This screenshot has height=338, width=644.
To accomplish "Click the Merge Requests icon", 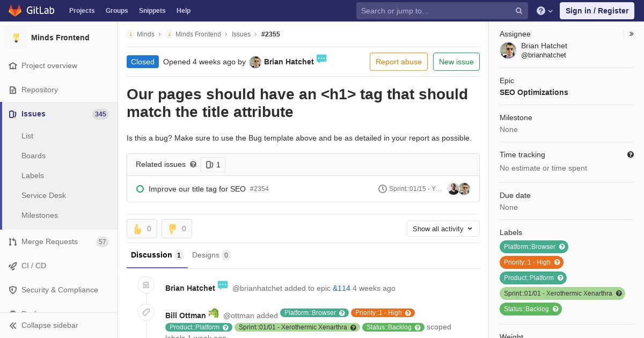I will pos(13,241).
